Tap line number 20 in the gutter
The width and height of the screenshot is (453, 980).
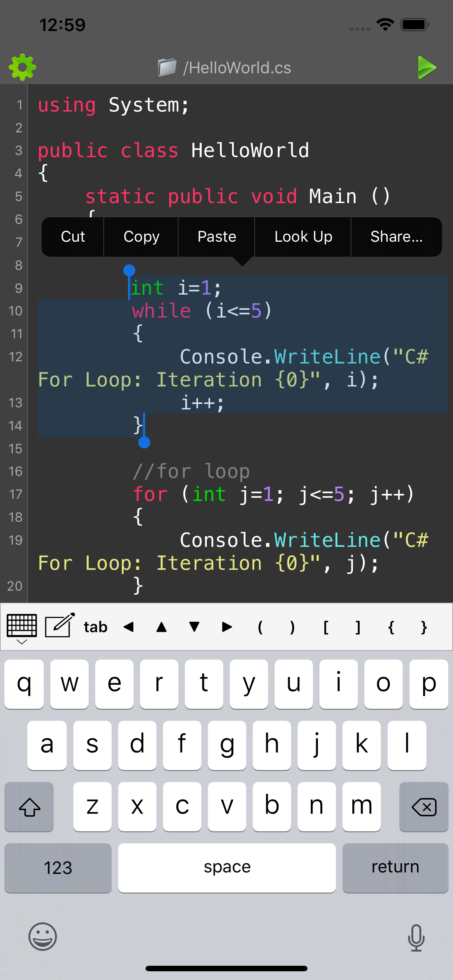click(15, 586)
